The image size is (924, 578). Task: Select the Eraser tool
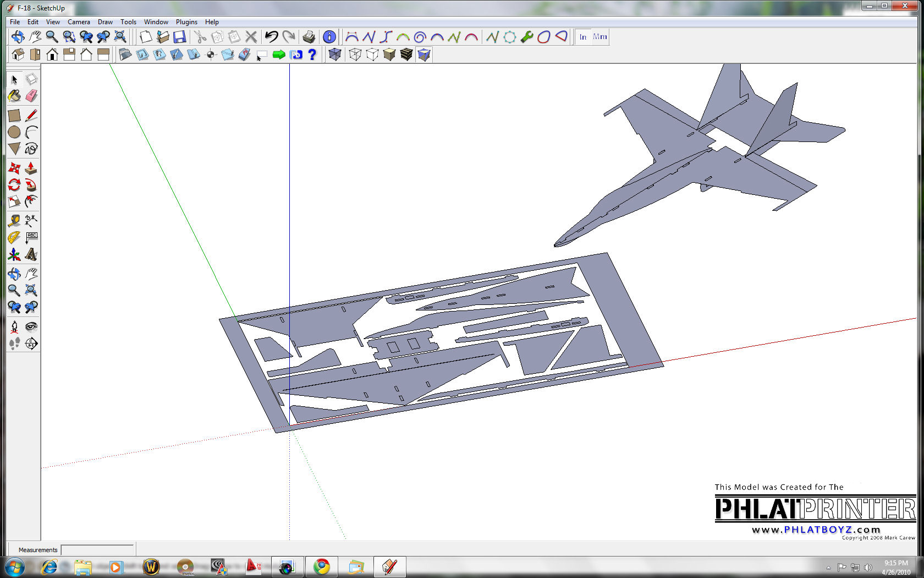pos(31,96)
